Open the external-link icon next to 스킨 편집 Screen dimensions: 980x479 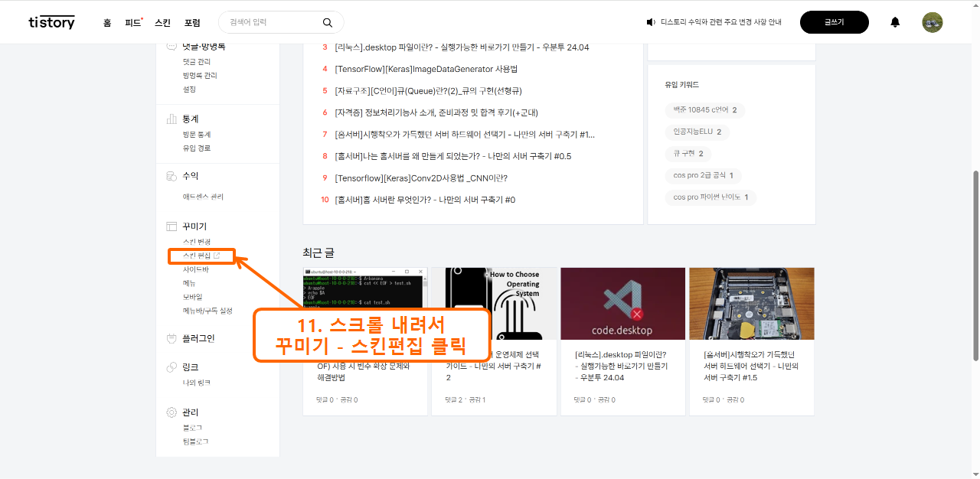217,256
